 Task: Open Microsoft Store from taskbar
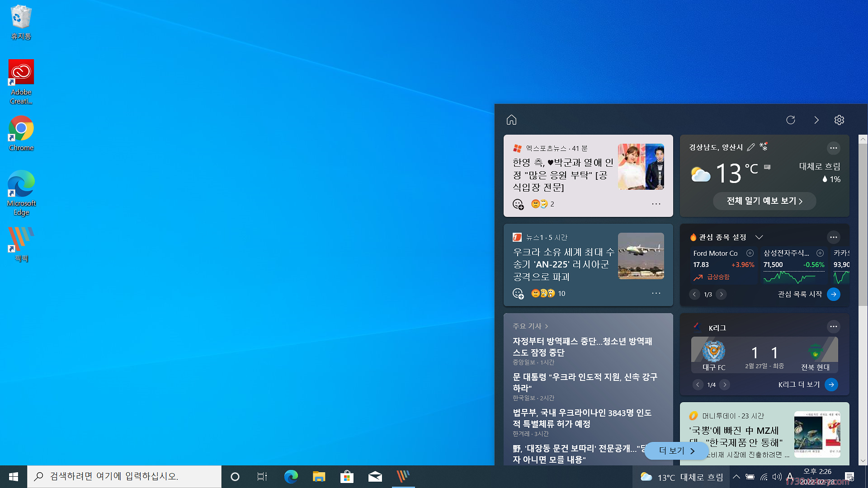tap(347, 476)
